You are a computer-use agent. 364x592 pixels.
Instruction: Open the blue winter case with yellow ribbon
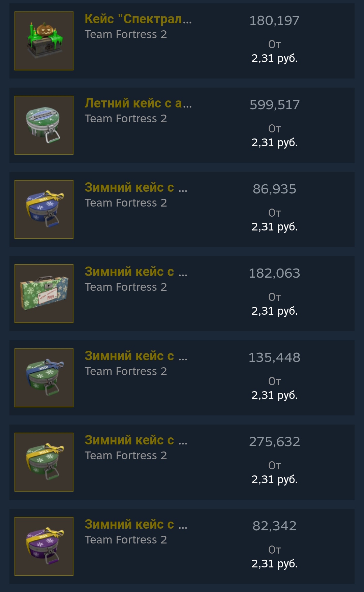click(x=44, y=209)
